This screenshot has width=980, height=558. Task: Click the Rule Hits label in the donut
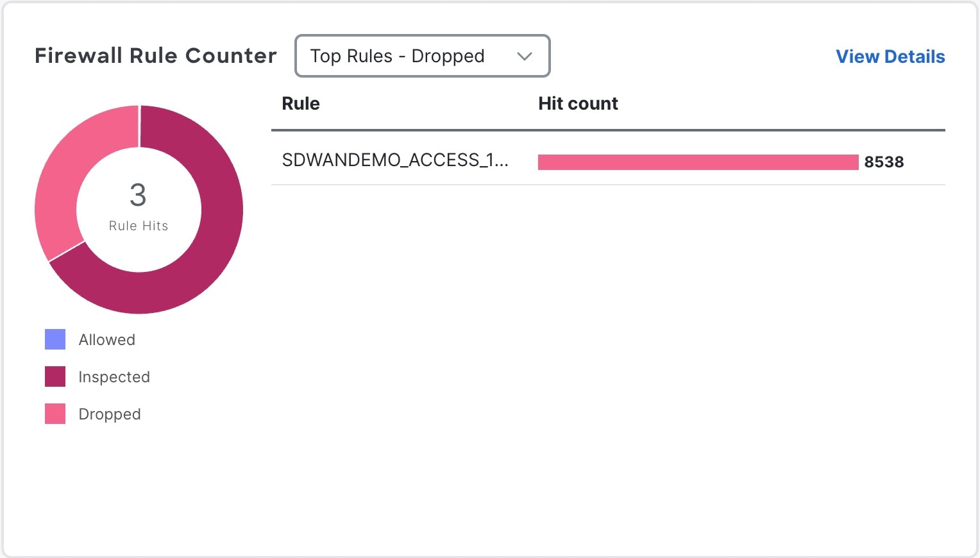pyautogui.click(x=139, y=226)
